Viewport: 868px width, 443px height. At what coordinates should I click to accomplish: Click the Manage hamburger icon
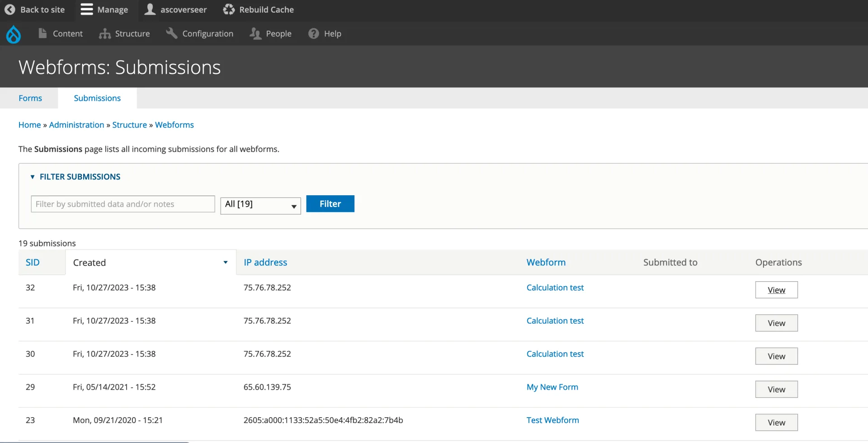click(86, 9)
